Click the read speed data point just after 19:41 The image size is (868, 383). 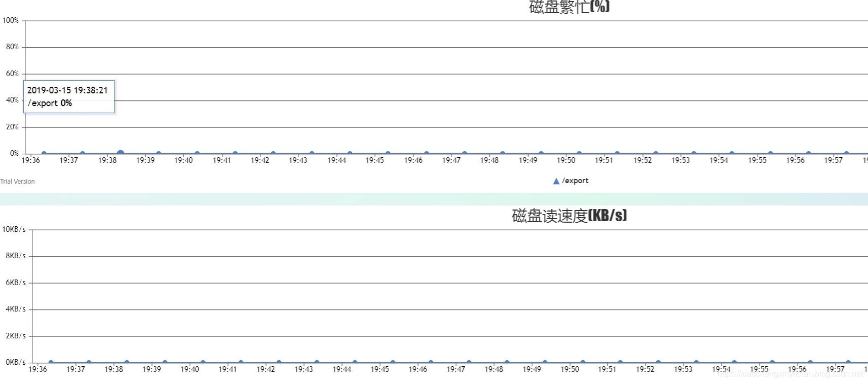[x=241, y=362]
